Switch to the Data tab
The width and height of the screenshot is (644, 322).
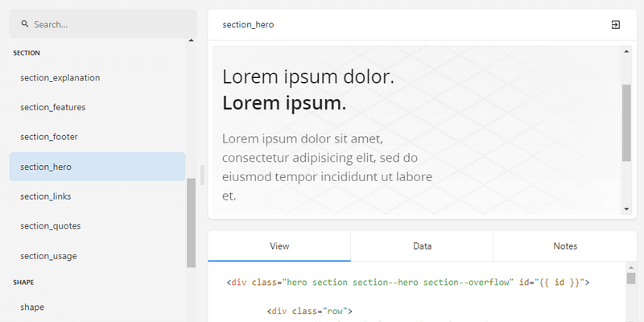coord(422,246)
